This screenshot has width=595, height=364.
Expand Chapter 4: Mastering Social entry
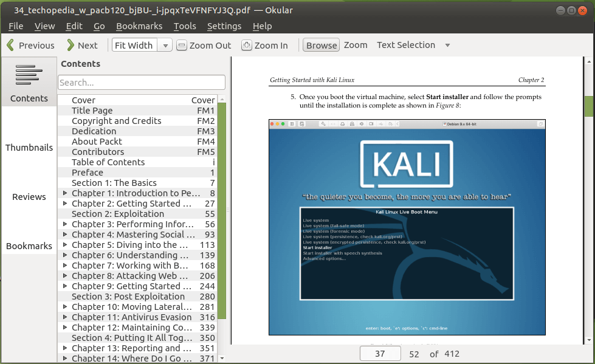(65, 235)
